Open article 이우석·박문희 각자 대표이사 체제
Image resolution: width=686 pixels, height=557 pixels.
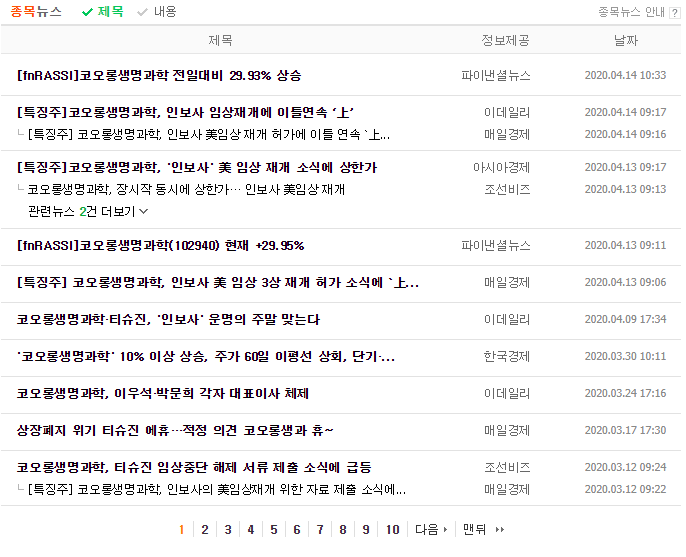click(x=163, y=393)
